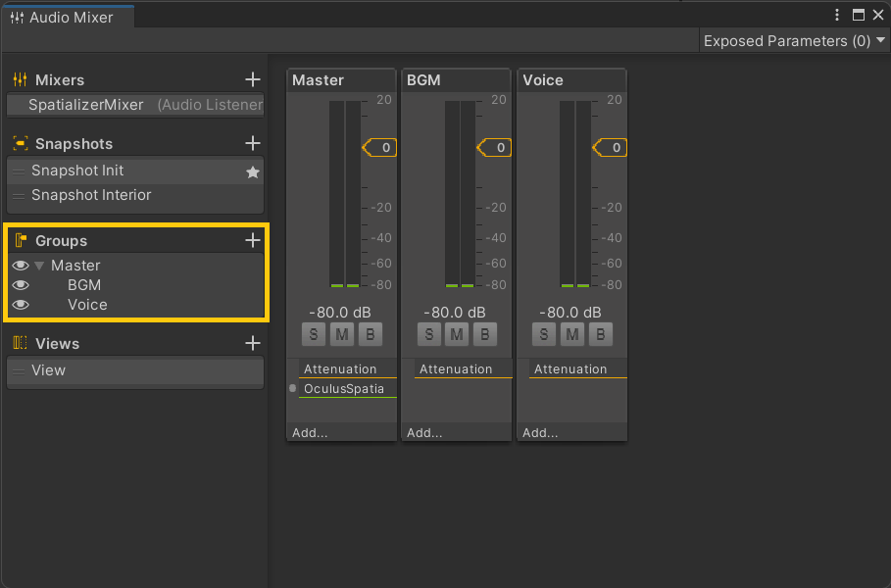The image size is (891, 588).
Task: Select the SpatializerMixer mixer entry
Action: (x=135, y=105)
